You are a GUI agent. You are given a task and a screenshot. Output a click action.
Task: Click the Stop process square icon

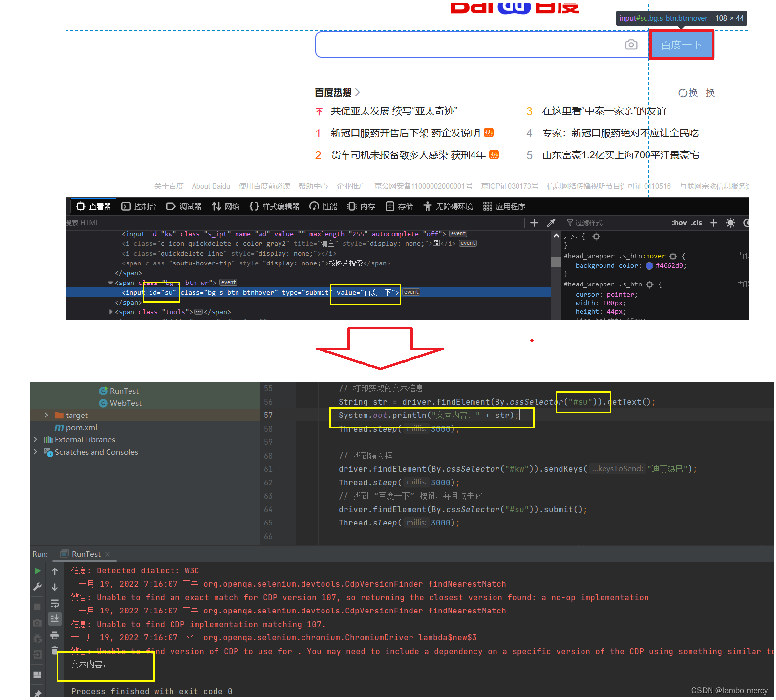pos(37,606)
